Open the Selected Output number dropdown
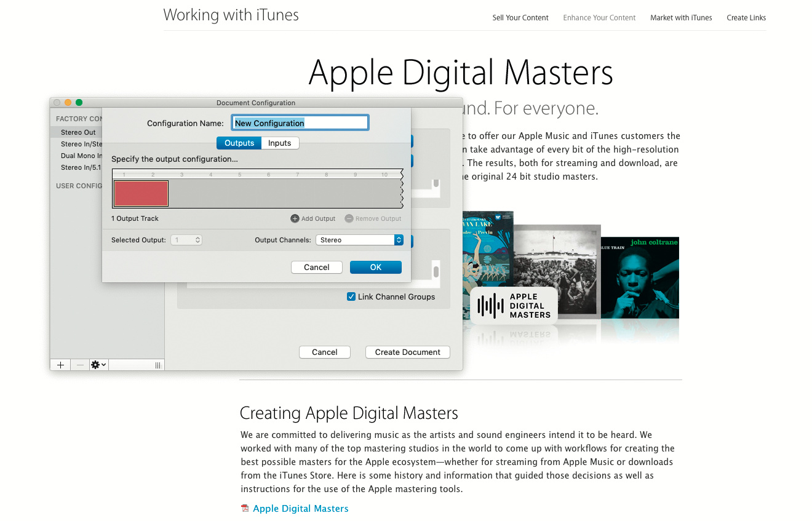 [186, 240]
